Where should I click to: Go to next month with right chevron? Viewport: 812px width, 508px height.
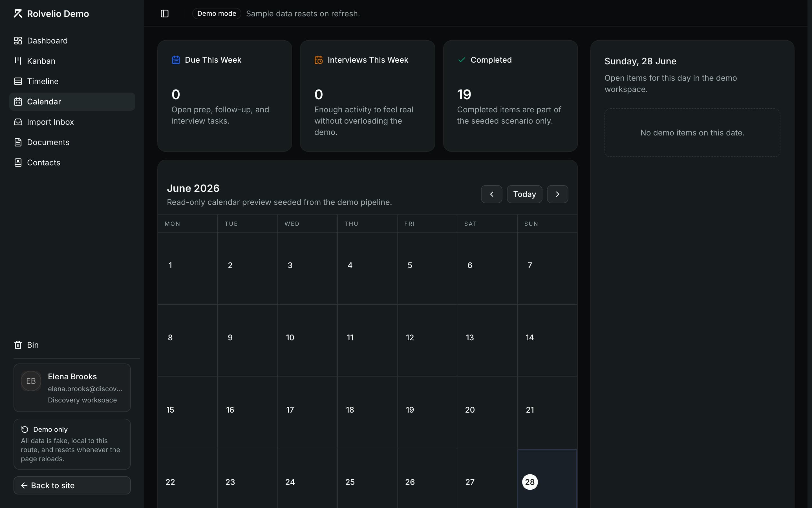coord(557,194)
